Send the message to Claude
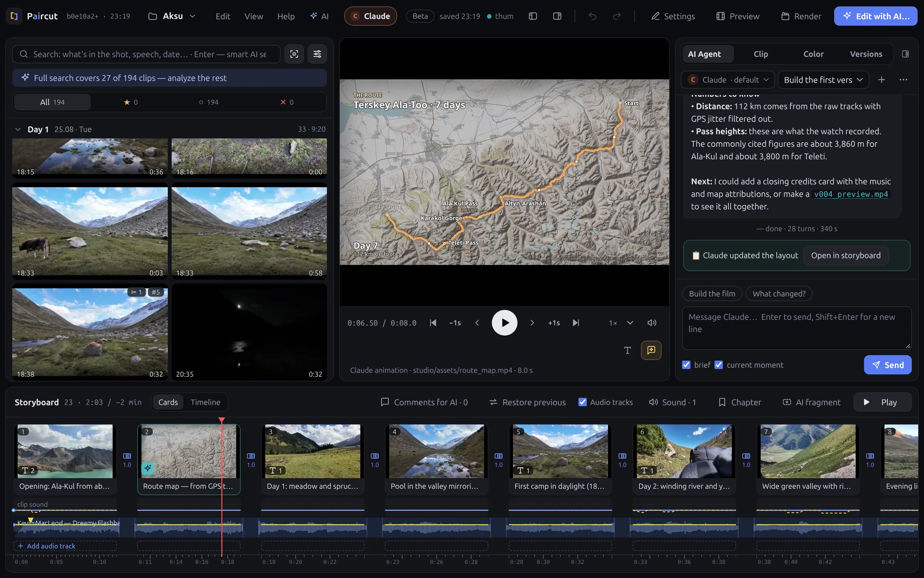Viewport: 924px width, 578px height. pos(887,365)
